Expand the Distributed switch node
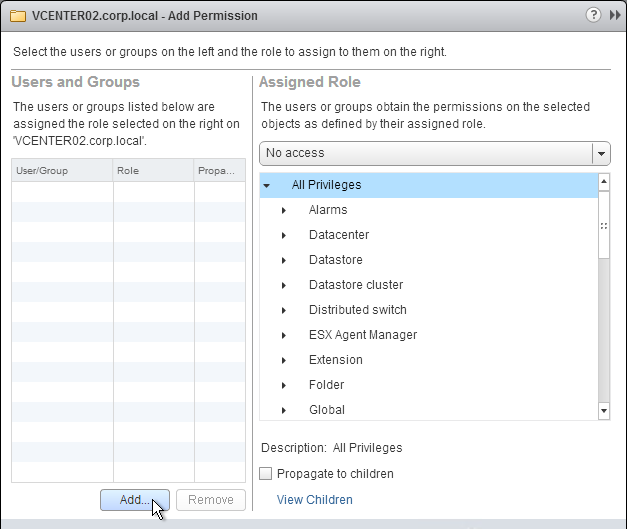 tap(284, 310)
